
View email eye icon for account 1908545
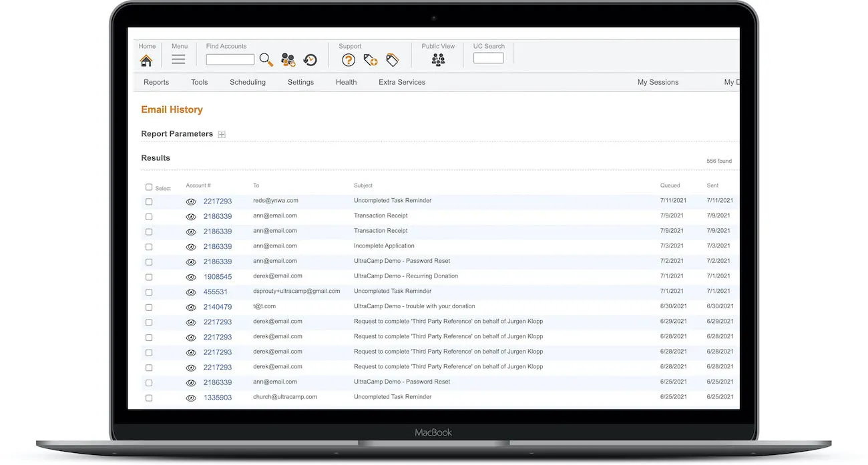pos(191,277)
